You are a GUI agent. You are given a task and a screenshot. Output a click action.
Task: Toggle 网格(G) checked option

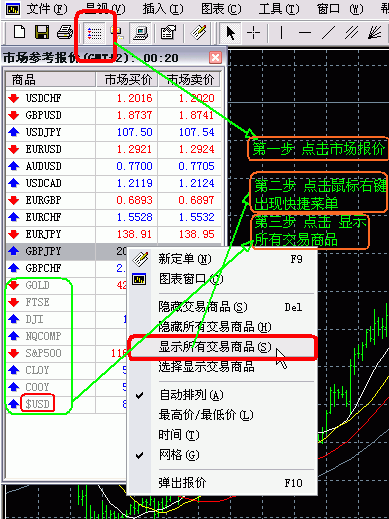click(x=222, y=455)
